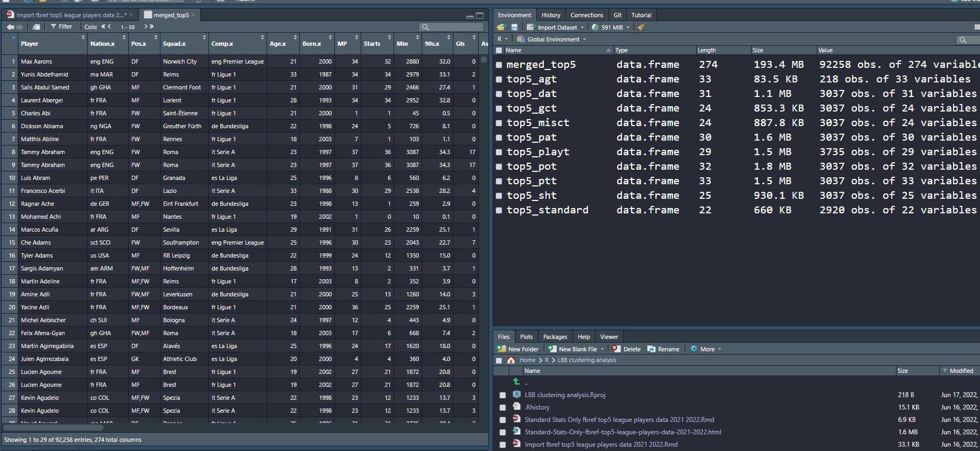Click the Home folder icon in Files

tap(511, 360)
